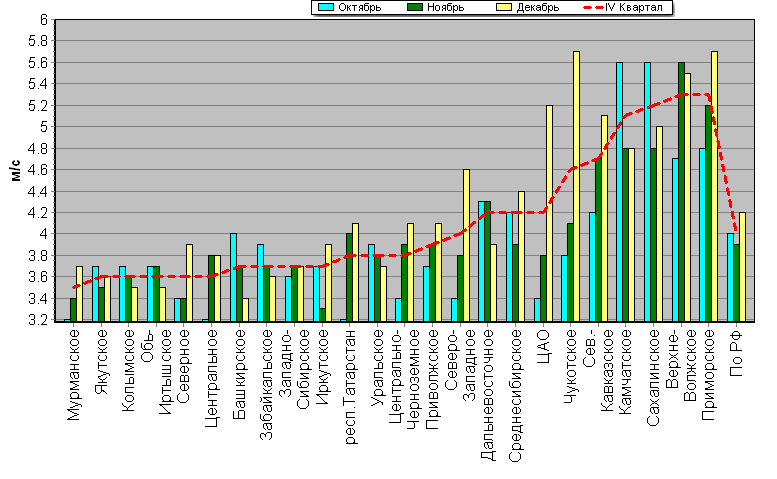Viewport: 777px width, 479px height.
Task: Click the По РФ axis label
Action: point(737,353)
